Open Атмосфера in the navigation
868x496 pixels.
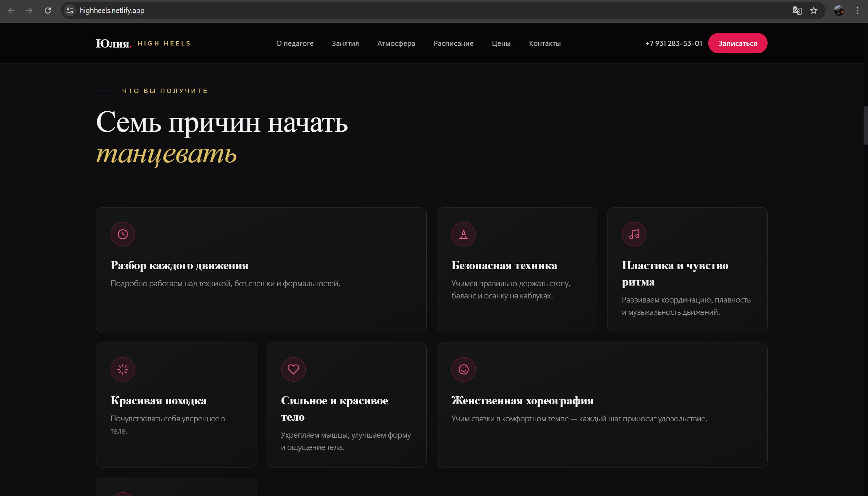[396, 43]
